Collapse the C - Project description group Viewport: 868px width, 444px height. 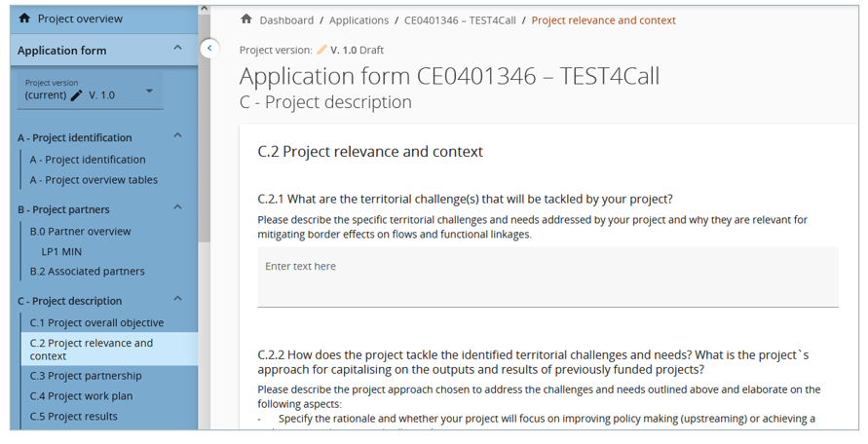click(177, 300)
